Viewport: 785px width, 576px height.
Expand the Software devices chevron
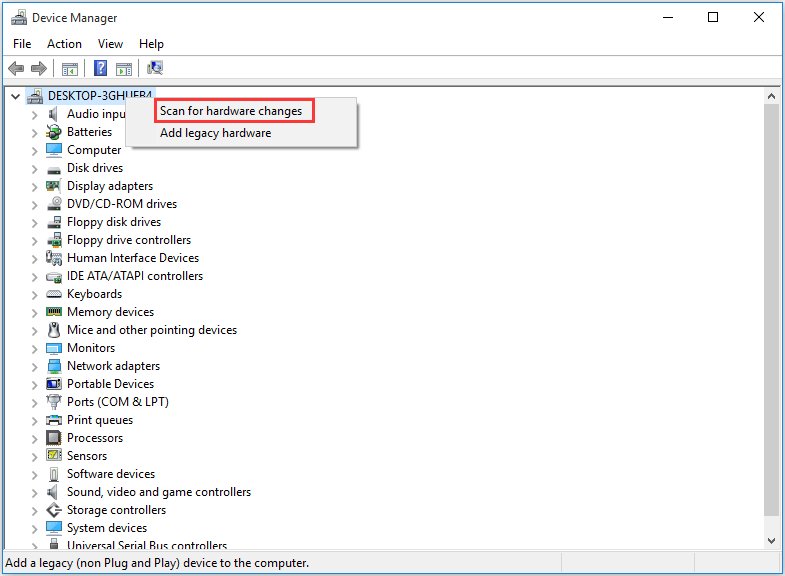coord(34,475)
